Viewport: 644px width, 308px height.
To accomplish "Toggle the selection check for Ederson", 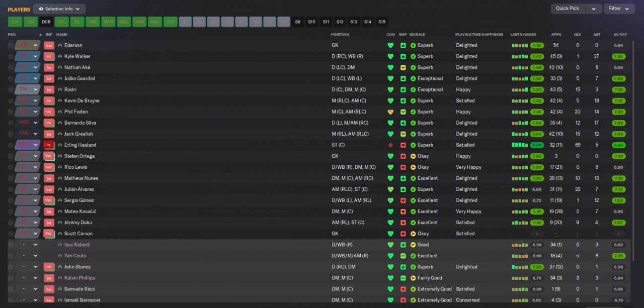I will coord(11,45).
